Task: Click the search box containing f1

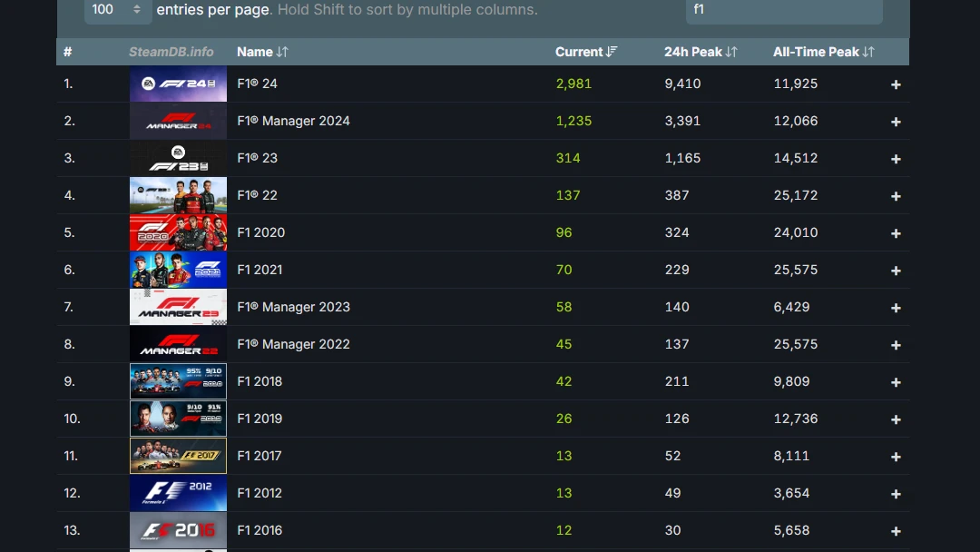Action: [x=783, y=10]
